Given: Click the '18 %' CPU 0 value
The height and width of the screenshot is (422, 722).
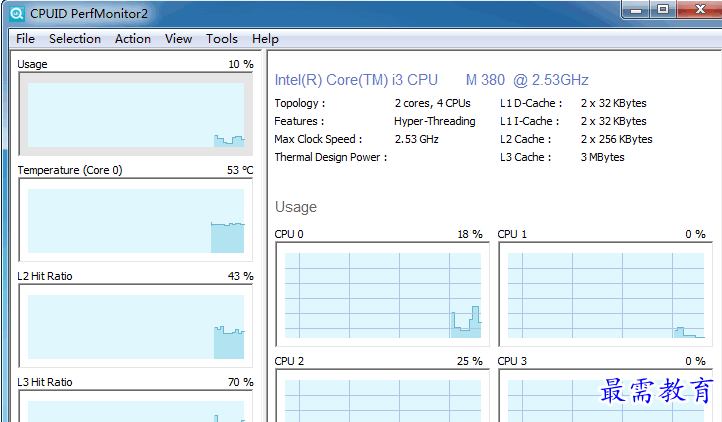Looking at the screenshot, I should tap(470, 234).
